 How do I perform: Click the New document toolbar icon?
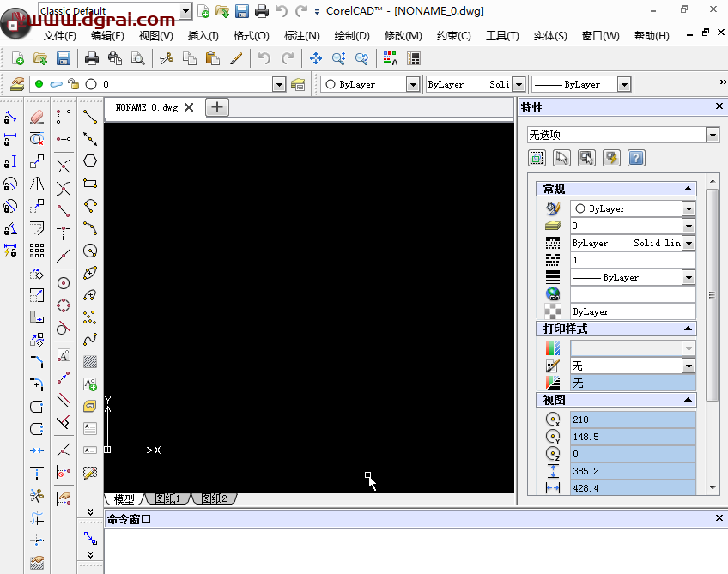(x=18, y=58)
